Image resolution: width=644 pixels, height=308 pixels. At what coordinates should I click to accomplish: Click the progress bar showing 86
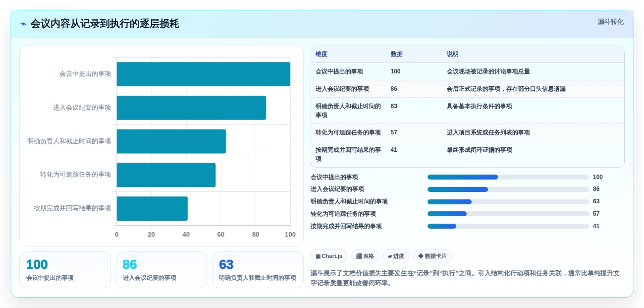coord(508,189)
